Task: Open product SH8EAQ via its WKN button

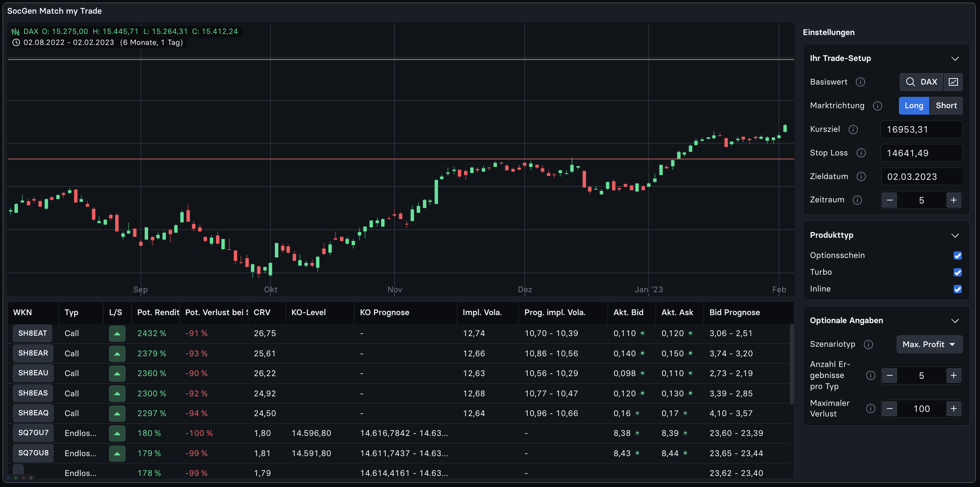Action: (x=33, y=413)
